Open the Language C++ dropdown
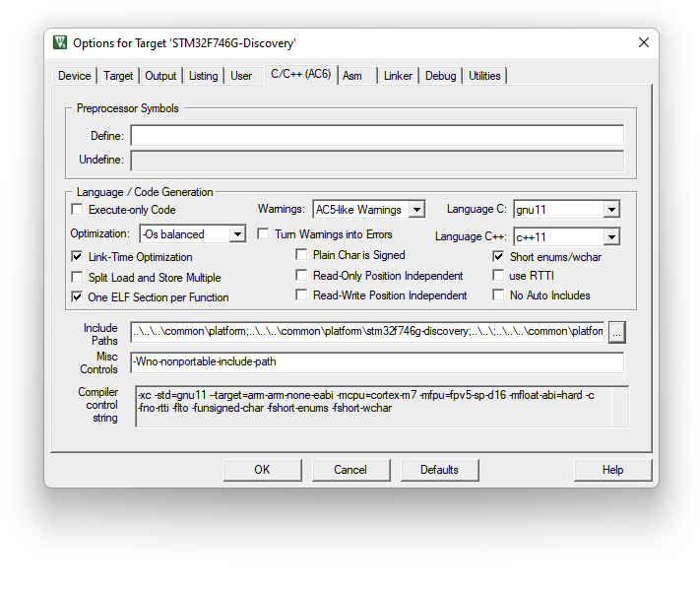Image resolution: width=700 pixels, height=589 pixels. coord(611,237)
